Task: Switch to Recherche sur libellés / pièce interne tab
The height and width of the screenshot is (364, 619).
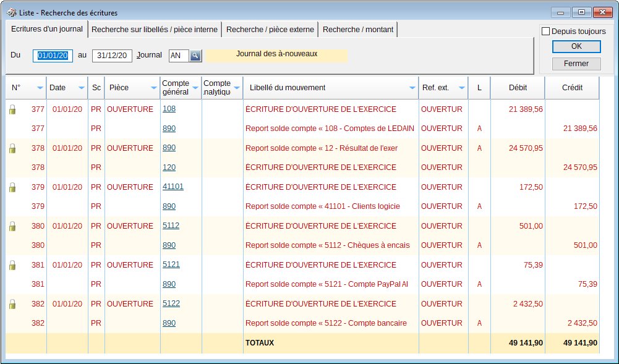Action: [155, 30]
